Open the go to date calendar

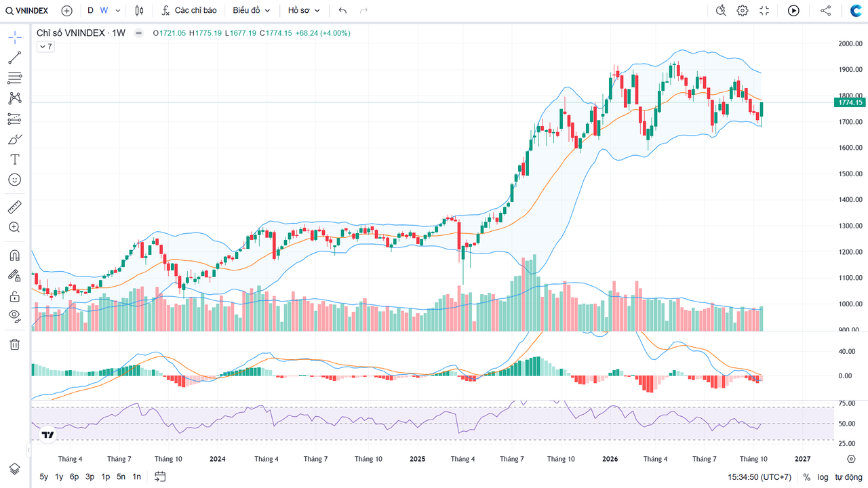pyautogui.click(x=161, y=477)
